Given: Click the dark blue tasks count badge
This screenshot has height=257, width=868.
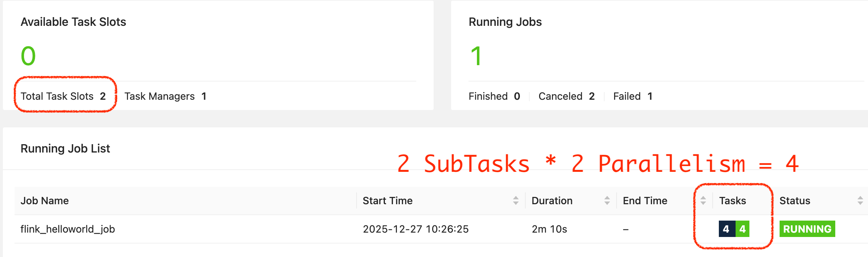Looking at the screenshot, I should pos(726,229).
